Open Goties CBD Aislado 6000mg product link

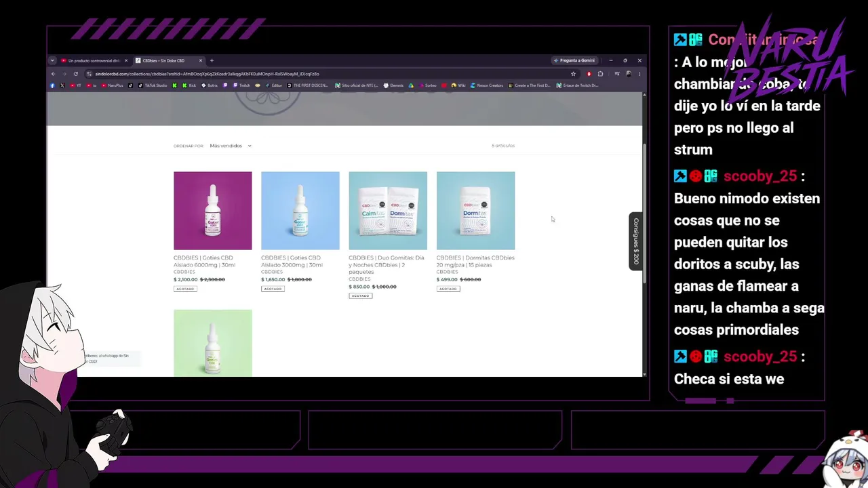(x=204, y=261)
